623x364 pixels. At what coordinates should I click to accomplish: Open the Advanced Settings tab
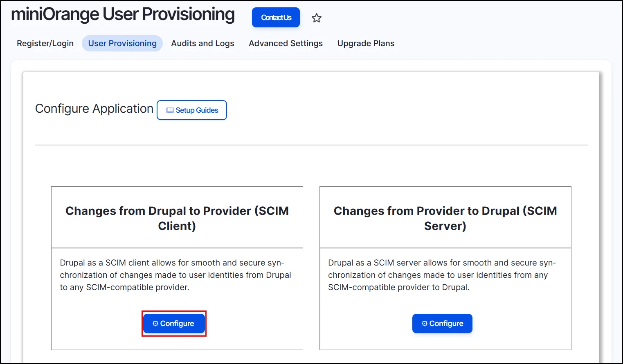point(286,43)
